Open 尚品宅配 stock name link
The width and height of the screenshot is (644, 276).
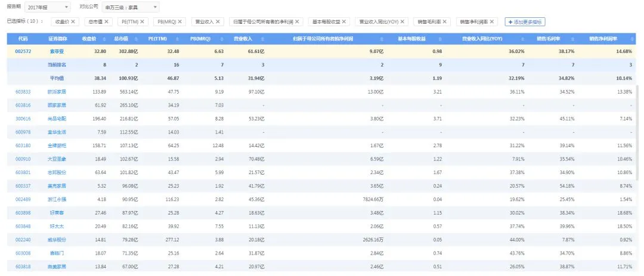click(x=57, y=119)
